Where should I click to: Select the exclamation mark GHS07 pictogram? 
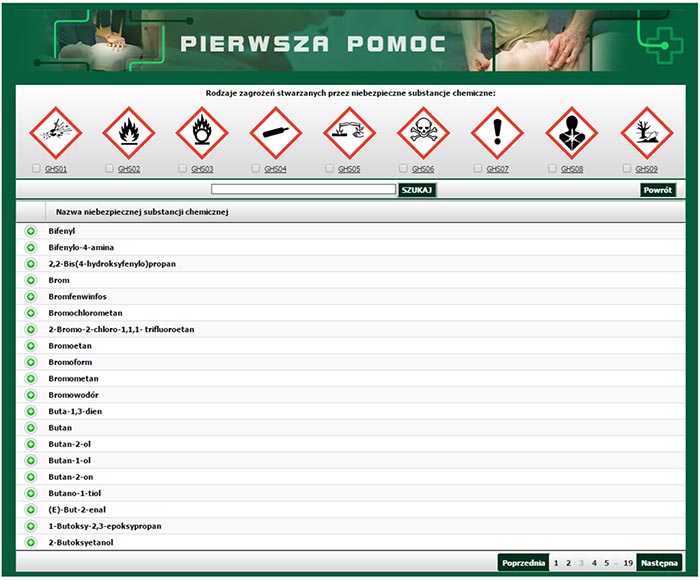coord(497,133)
